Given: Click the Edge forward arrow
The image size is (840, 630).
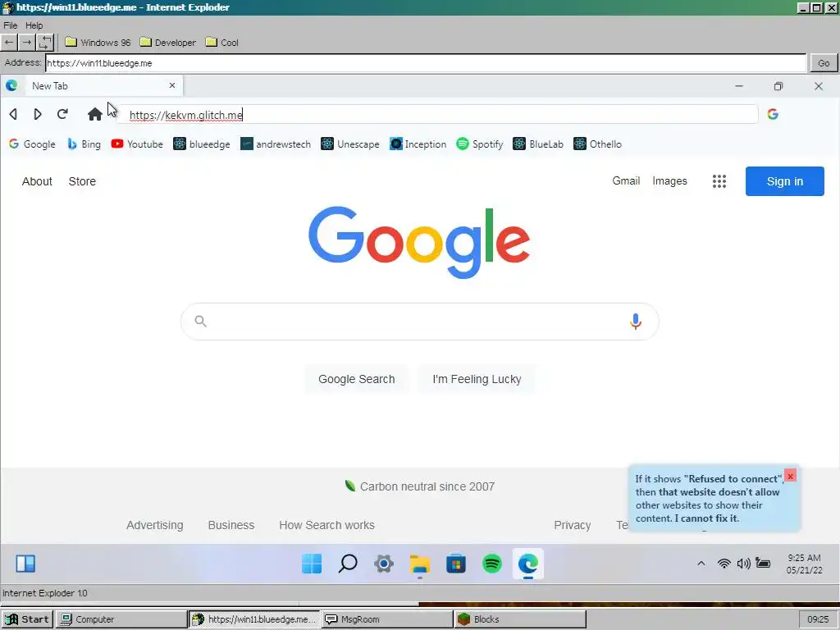Looking at the screenshot, I should [38, 114].
